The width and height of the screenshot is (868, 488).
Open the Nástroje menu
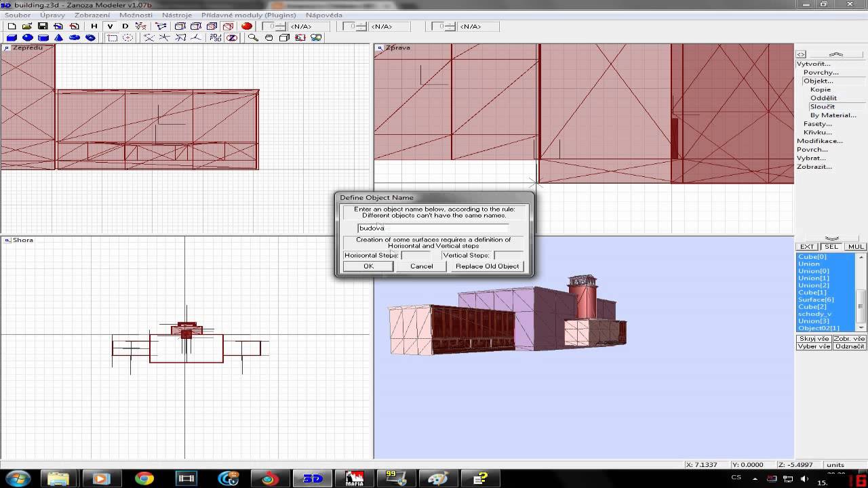[177, 14]
